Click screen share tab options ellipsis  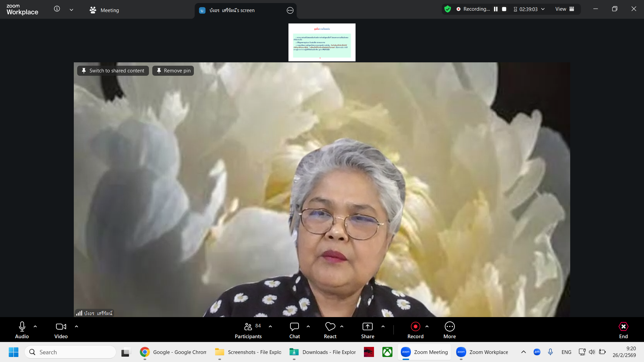pos(290,10)
